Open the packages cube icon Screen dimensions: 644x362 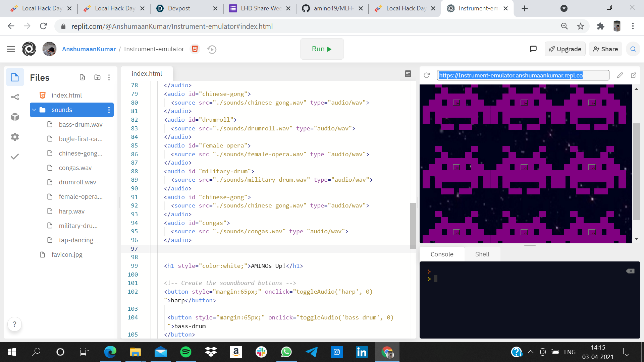click(15, 117)
